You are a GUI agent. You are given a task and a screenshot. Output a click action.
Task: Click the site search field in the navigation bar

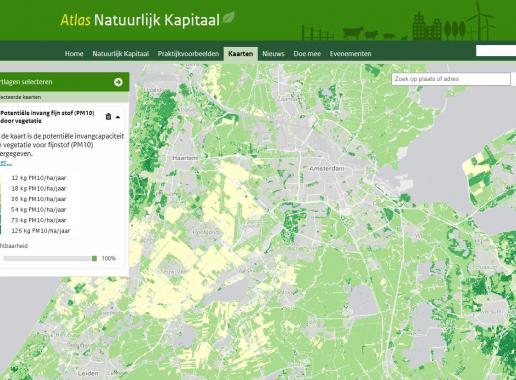(496, 51)
